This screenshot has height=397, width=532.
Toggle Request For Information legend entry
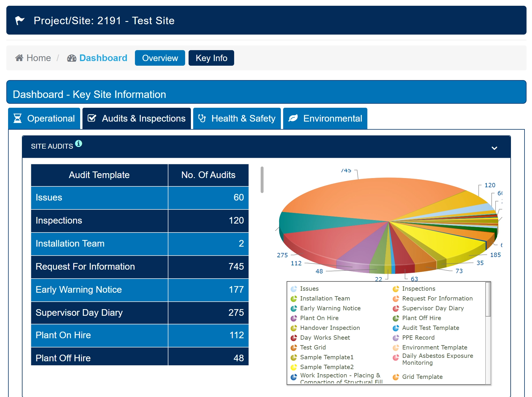[437, 298]
